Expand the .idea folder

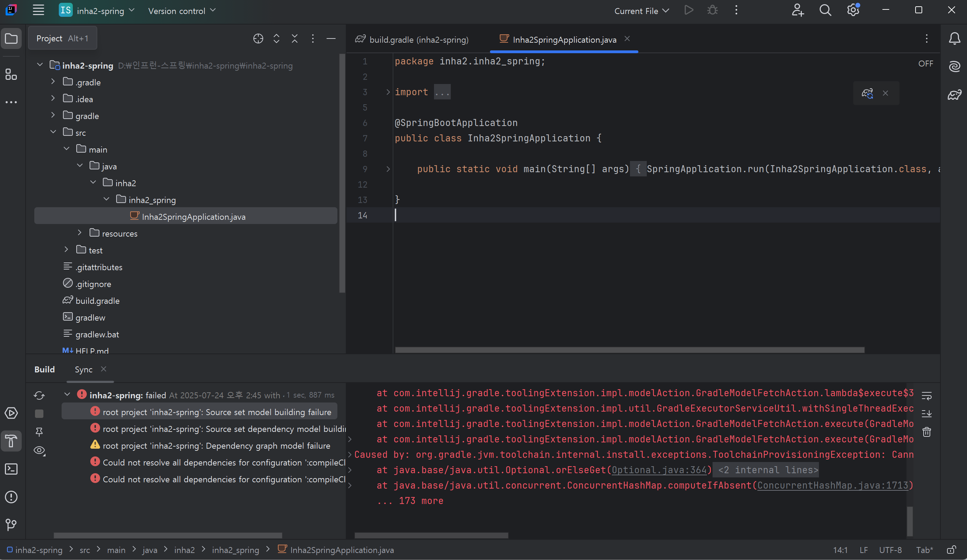coord(53,99)
